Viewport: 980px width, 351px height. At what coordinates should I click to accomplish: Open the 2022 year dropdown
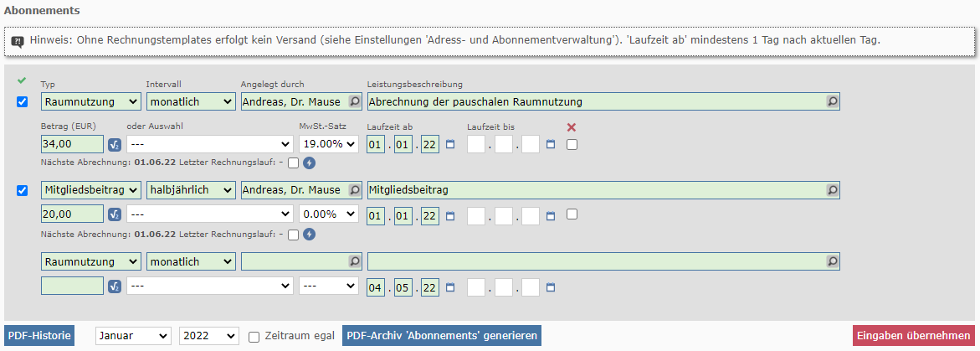208,336
